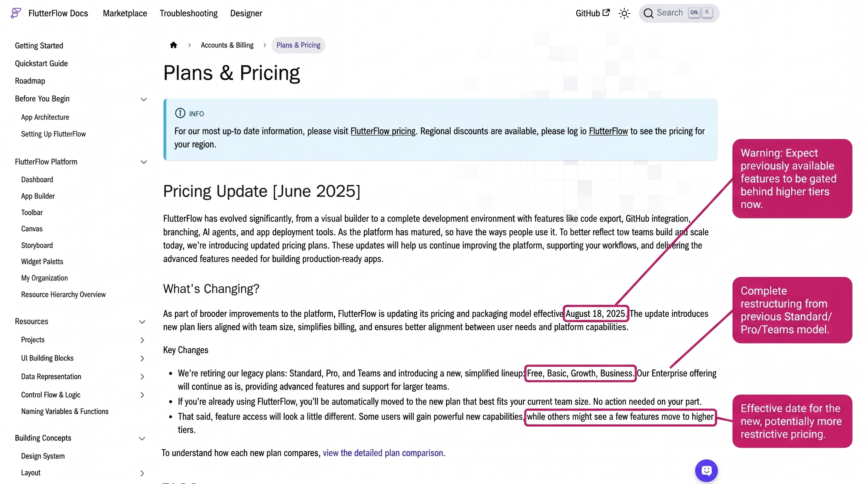
Task: Open App Architecture page
Action: coord(45,117)
